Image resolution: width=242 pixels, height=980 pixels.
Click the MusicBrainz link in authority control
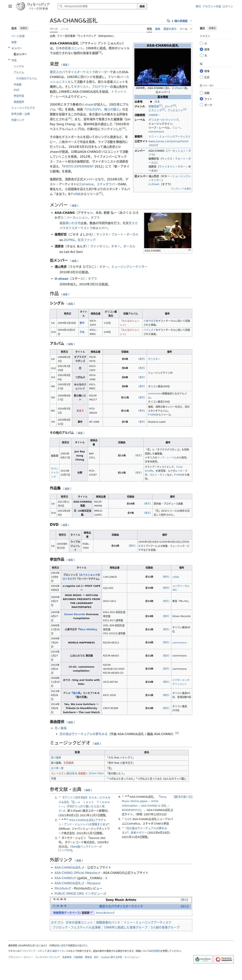click(x=105, y=912)
